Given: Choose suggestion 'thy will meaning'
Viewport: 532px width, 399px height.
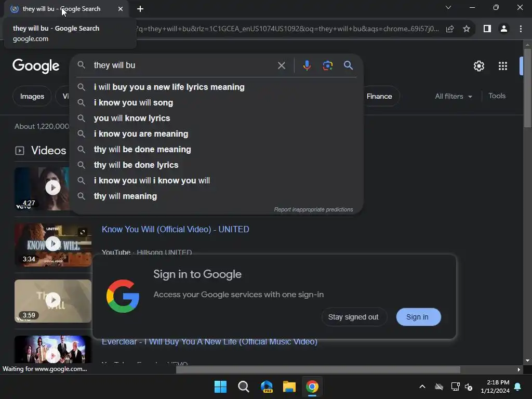Looking at the screenshot, I should tap(217, 196).
